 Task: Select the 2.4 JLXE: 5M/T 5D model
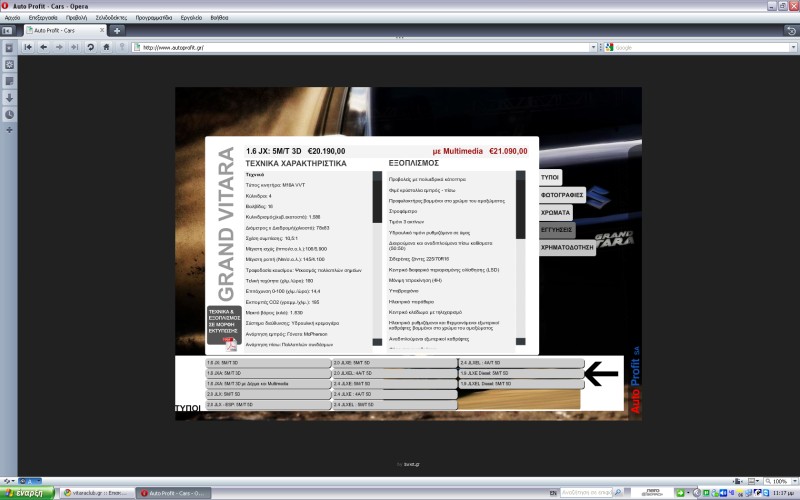click(x=395, y=384)
